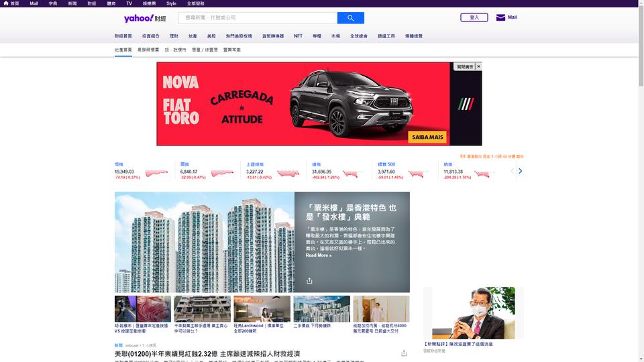Open the 粟米樓 featured headline
This screenshot has width=644, height=362.
point(351,213)
